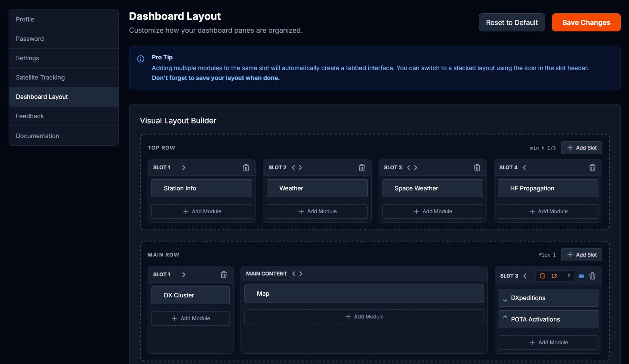Viewport: 629px width, 364px height.
Task: Click the MAIN CONTENT slot label
Action: point(266,274)
